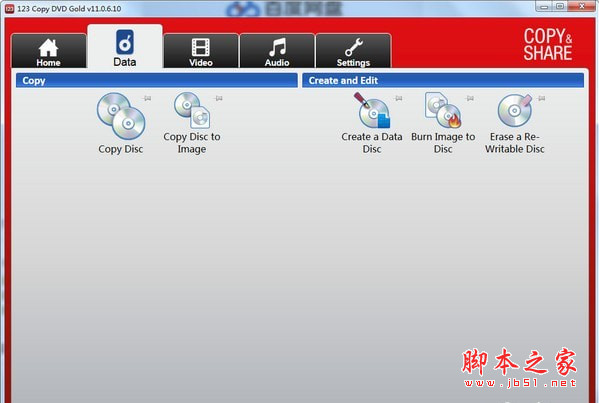Click the 'Copy' section header
599x403 pixels.
[157, 81]
